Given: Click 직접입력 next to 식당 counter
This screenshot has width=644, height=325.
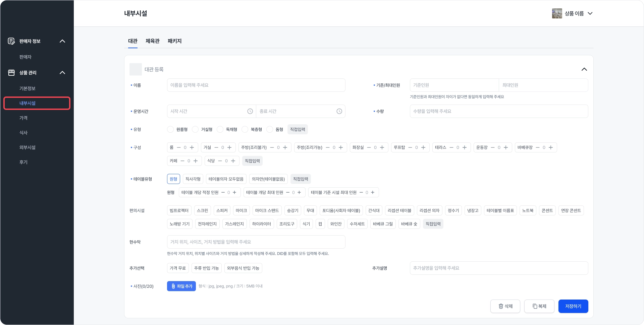Looking at the screenshot, I should point(252,161).
